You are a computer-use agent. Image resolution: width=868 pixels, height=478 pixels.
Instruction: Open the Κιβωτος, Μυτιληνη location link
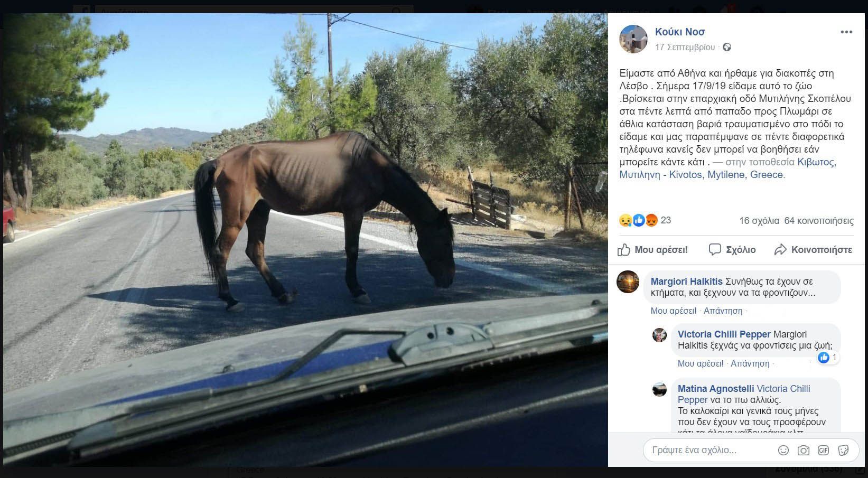pyautogui.click(x=728, y=168)
